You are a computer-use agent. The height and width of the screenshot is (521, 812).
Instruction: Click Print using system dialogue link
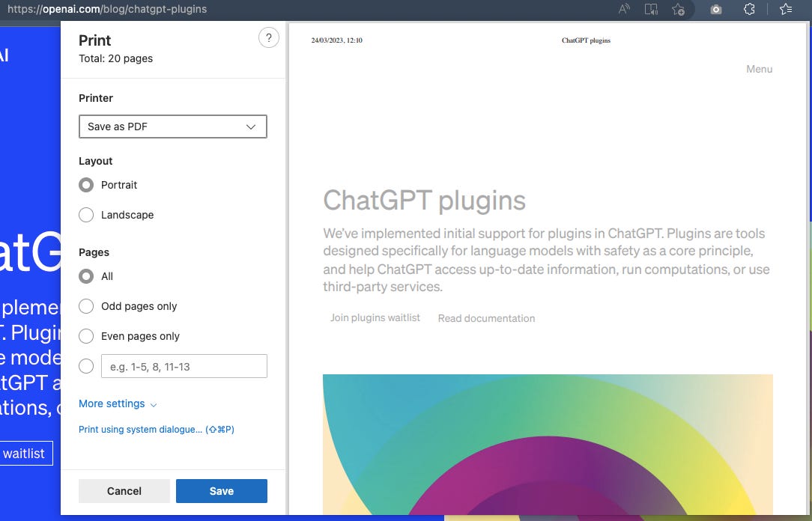click(x=157, y=430)
